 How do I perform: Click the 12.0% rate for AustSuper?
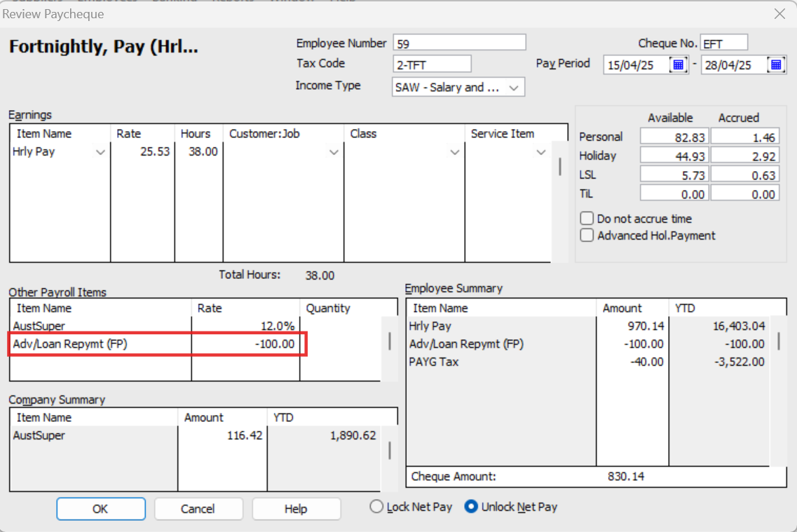point(278,326)
